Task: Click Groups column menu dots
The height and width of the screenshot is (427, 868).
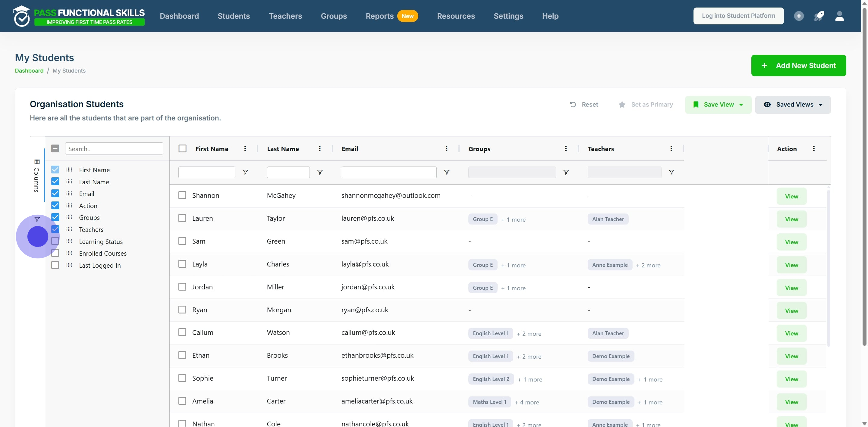Action: click(x=565, y=148)
